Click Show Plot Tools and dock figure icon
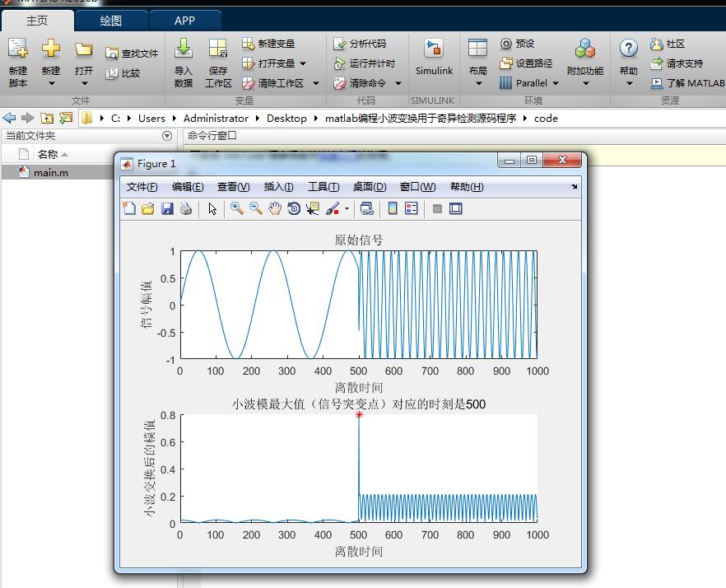The height and width of the screenshot is (588, 726). point(456,208)
